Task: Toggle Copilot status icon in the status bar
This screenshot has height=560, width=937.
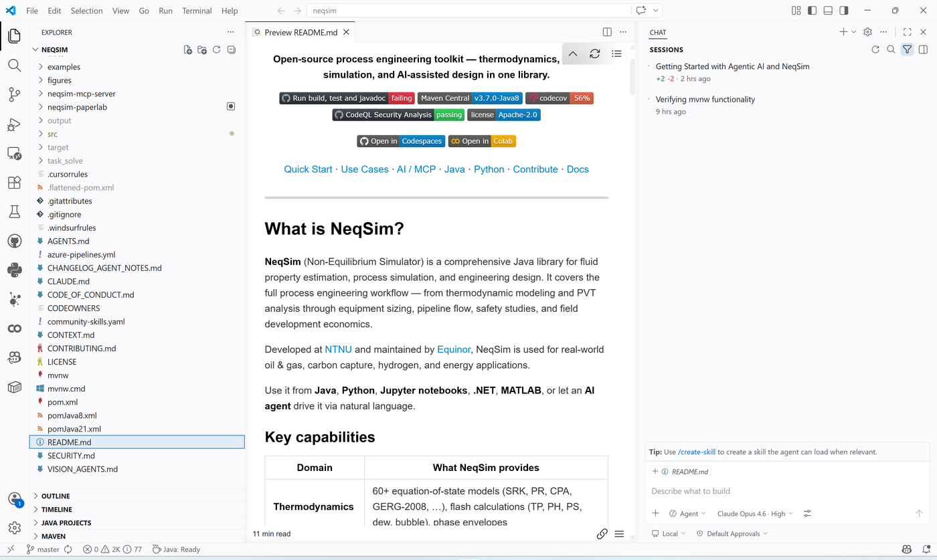Action: 906,549
